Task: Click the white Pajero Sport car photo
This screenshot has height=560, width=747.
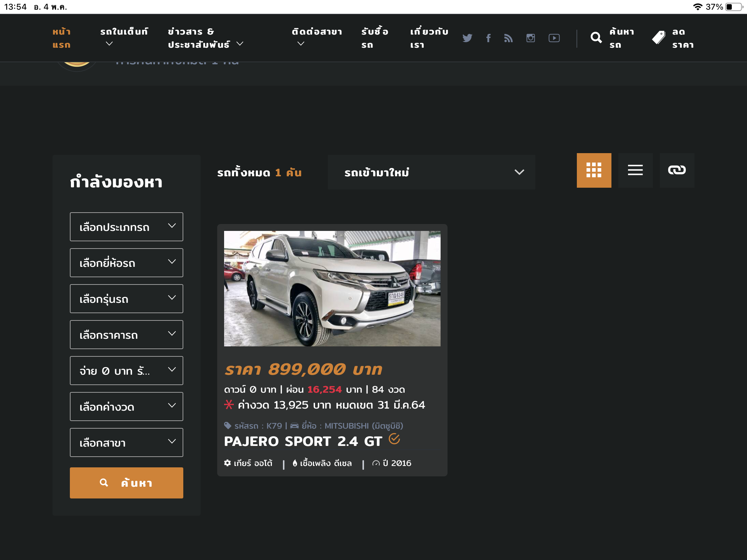Action: (332, 288)
